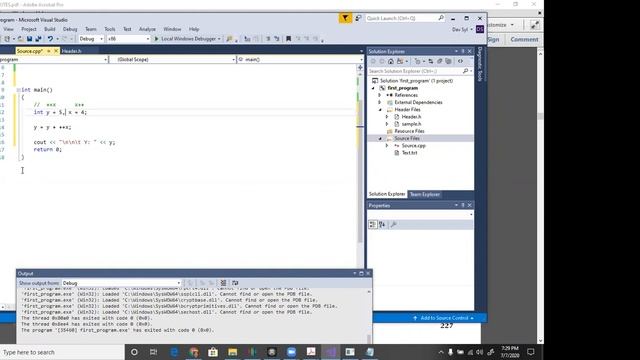This screenshot has height=360, width=640.
Task: Open Task View on the taskbar
Action: coord(153,352)
